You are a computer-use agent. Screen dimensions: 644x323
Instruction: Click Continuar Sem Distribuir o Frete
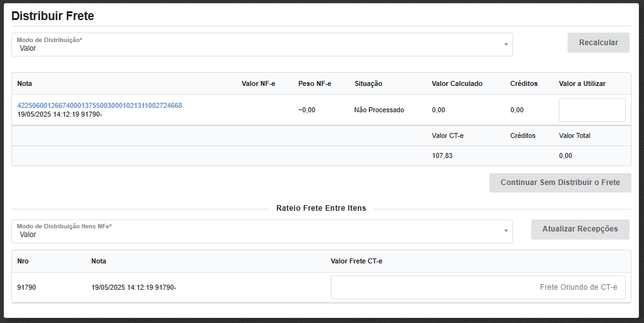(x=560, y=183)
